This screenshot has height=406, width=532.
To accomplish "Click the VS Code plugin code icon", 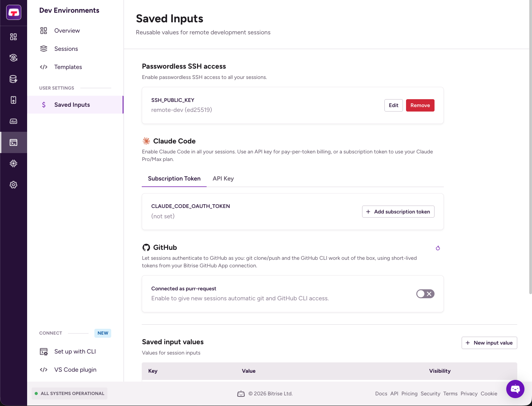I will (44, 370).
